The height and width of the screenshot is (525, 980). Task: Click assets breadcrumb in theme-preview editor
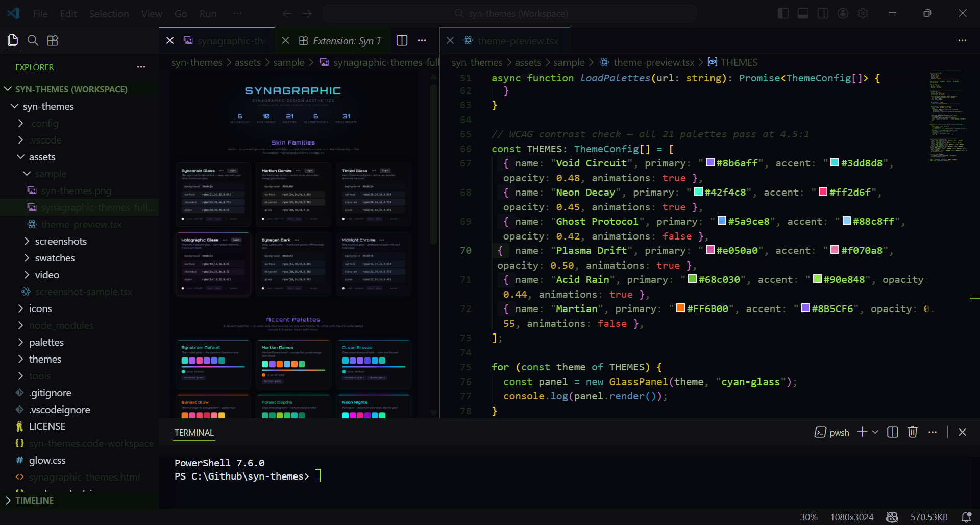click(x=528, y=62)
